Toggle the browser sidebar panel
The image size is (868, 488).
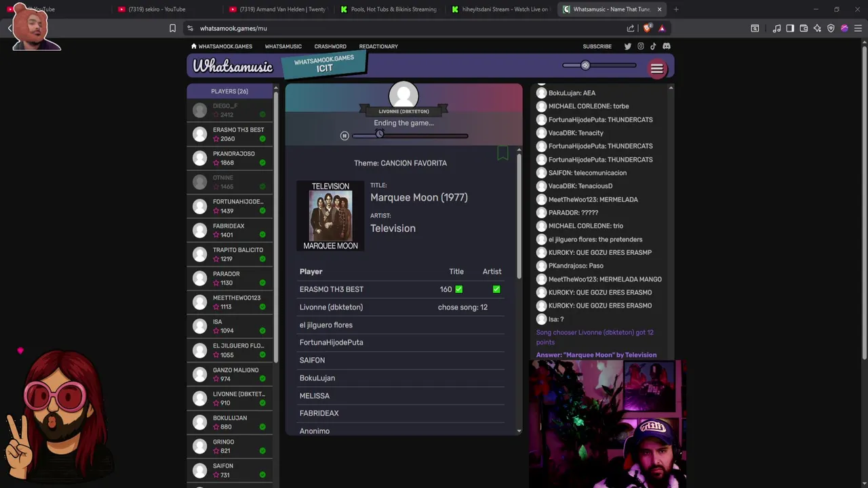[x=790, y=28]
